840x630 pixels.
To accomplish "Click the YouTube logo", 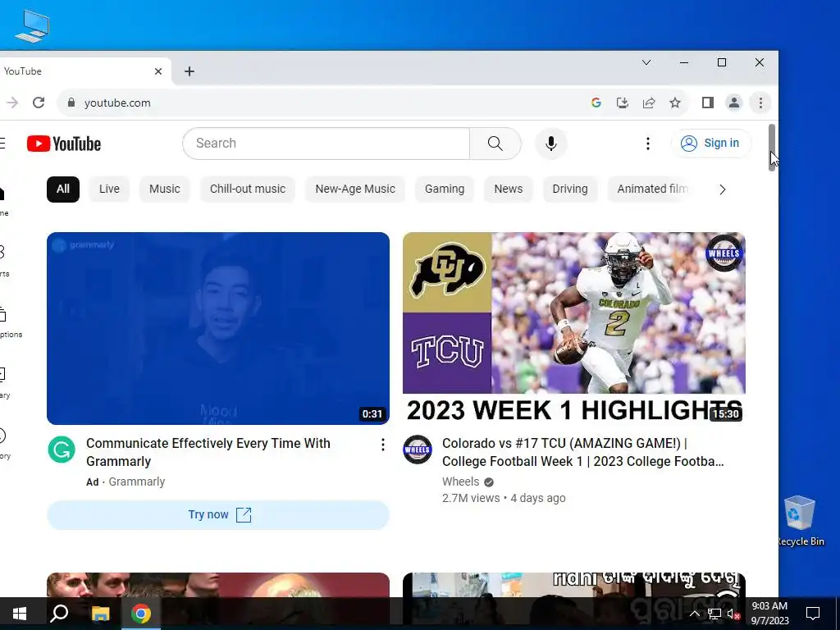I will (64, 144).
